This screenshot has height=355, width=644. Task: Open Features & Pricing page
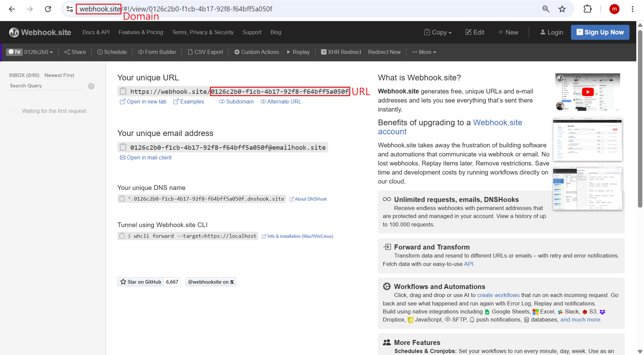[141, 32]
